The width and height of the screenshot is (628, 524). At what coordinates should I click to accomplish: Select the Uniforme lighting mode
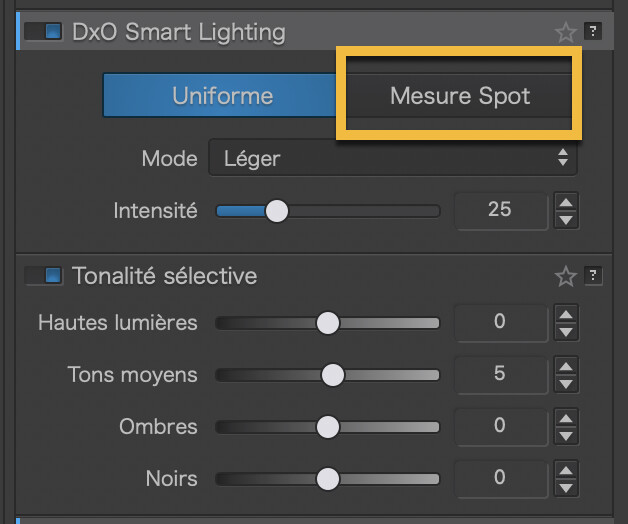click(x=222, y=96)
